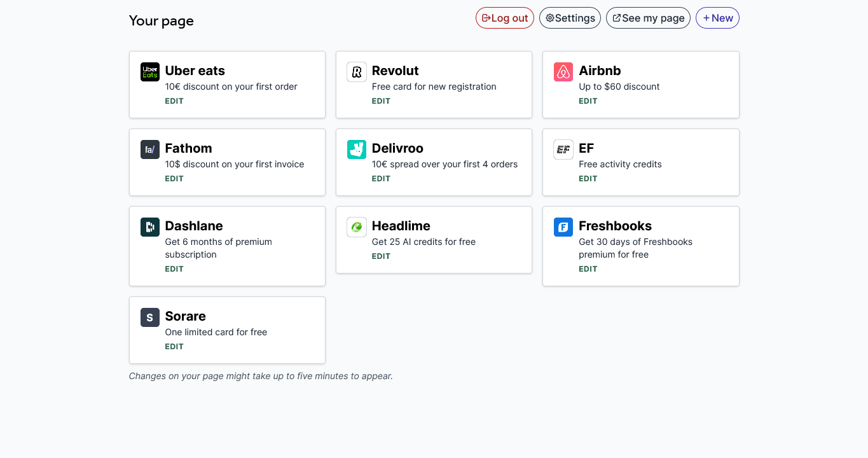This screenshot has height=458, width=868.
Task: Select the Freshbooks card title
Action: coord(615,226)
